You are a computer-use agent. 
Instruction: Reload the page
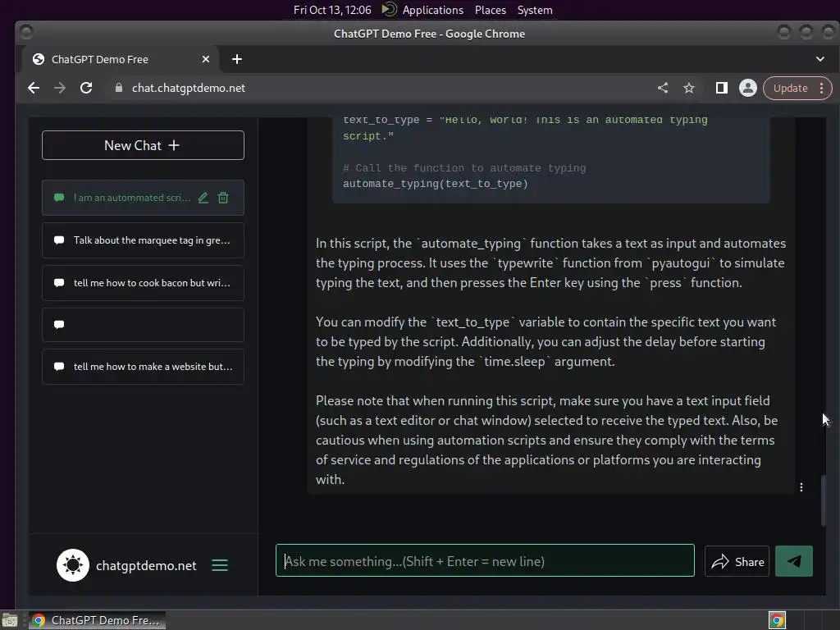tap(86, 88)
